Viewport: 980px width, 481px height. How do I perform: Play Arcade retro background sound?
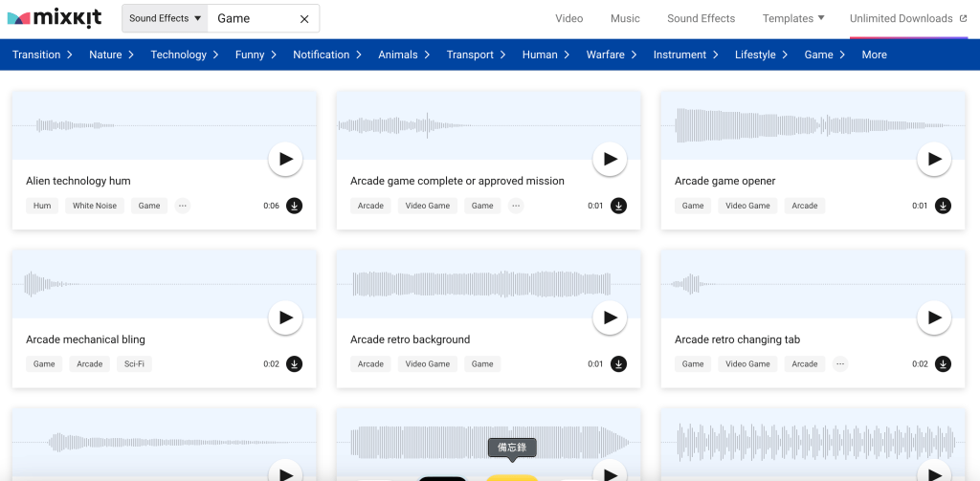[610, 318]
